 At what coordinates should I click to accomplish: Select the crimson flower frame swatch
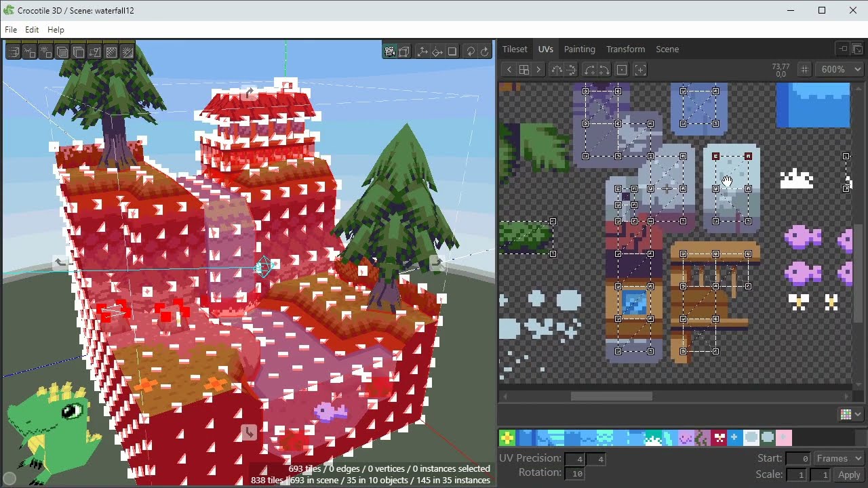pyautogui.click(x=719, y=438)
